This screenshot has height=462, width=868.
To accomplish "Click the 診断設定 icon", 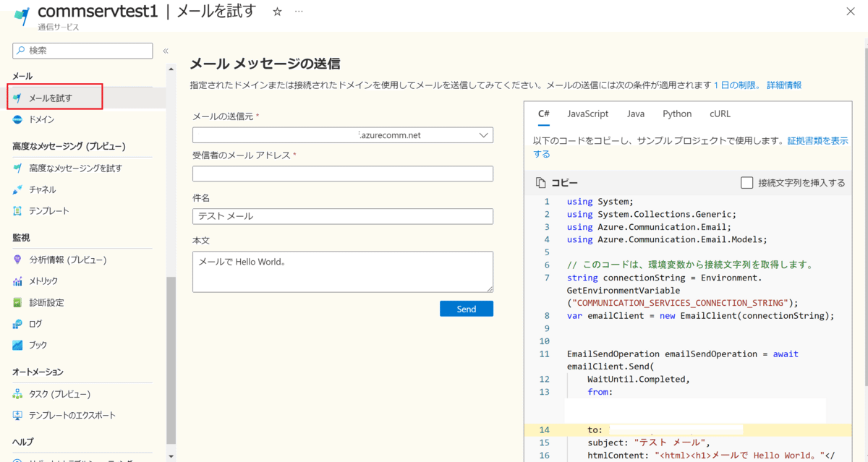I will [17, 302].
